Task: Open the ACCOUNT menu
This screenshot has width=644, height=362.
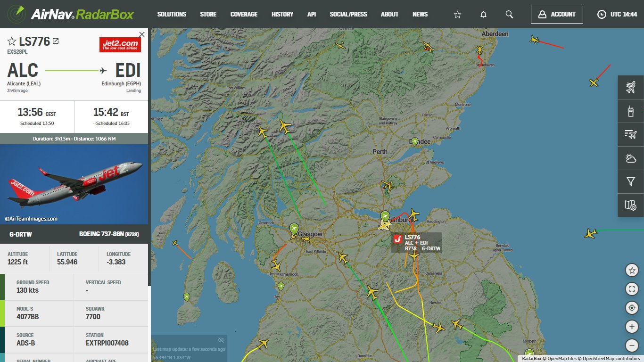Action: 557,14
